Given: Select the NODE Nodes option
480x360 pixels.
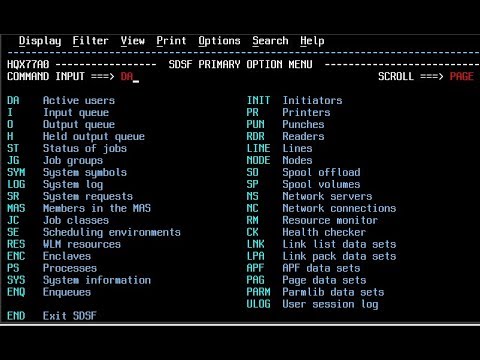Looking at the screenshot, I should coord(280,160).
